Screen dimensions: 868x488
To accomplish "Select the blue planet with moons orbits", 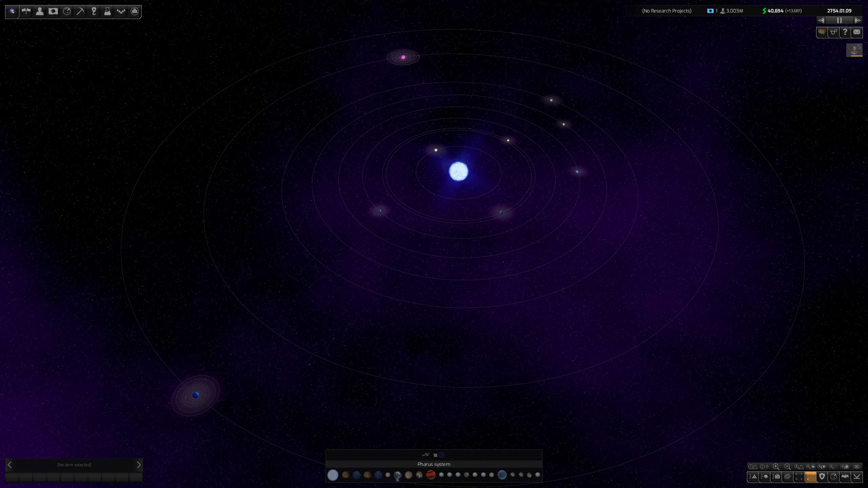I will click(196, 395).
